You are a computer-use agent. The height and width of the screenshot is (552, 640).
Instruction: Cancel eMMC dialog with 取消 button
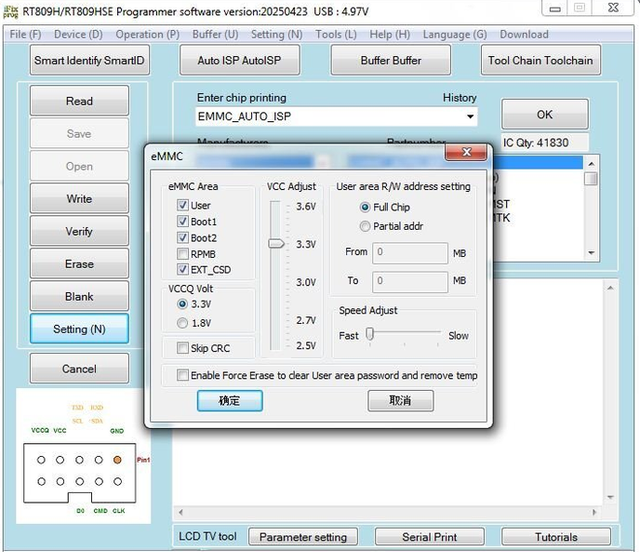point(400,401)
